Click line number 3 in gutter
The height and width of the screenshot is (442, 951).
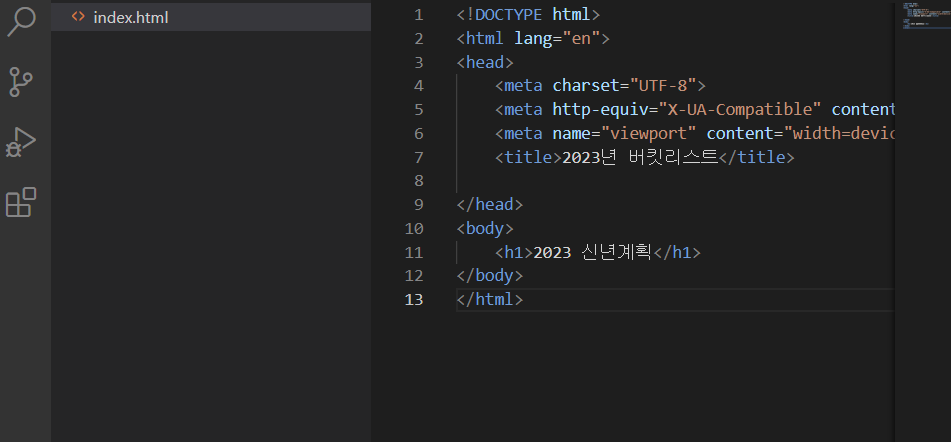click(418, 62)
